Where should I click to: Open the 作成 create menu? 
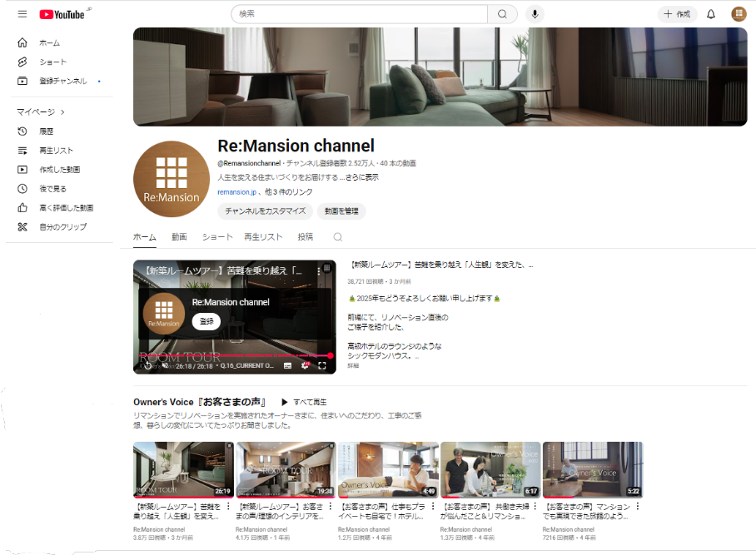677,14
